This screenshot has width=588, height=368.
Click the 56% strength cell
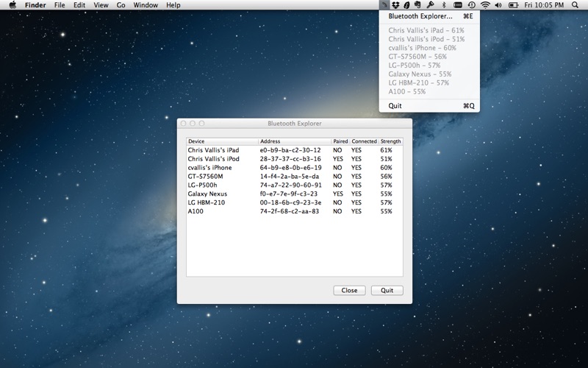coord(386,176)
